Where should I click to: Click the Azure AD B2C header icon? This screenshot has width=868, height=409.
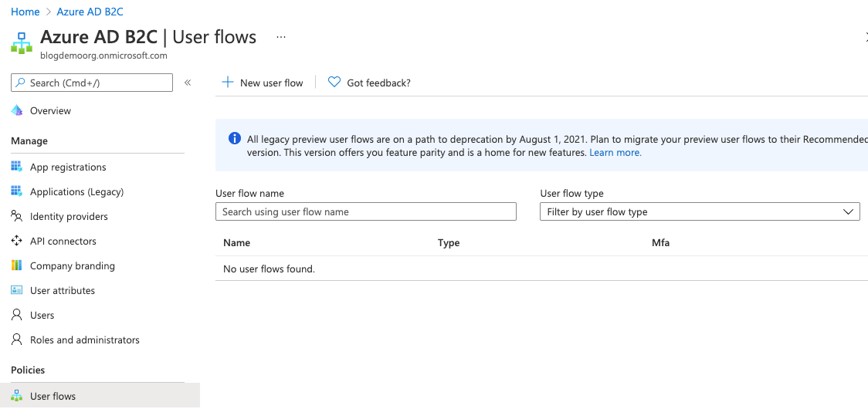point(22,43)
